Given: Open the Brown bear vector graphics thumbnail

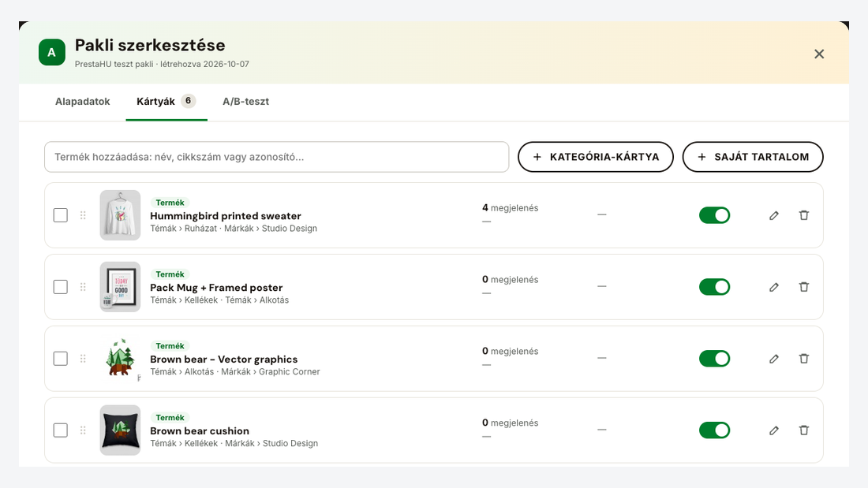Looking at the screenshot, I should (120, 359).
